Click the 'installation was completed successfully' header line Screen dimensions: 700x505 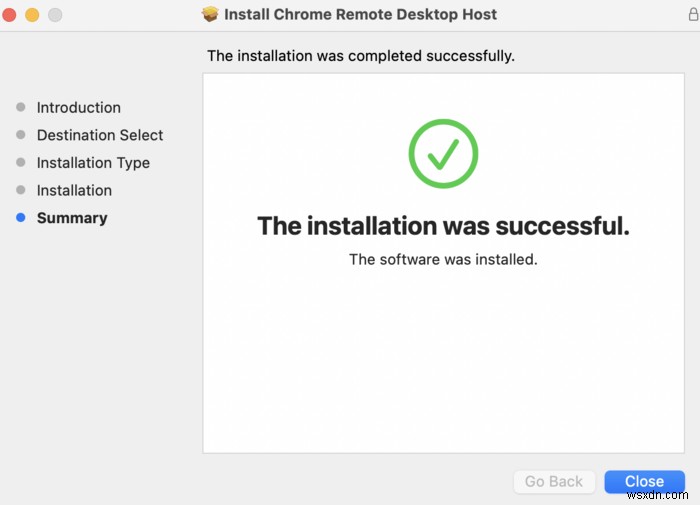click(x=360, y=56)
